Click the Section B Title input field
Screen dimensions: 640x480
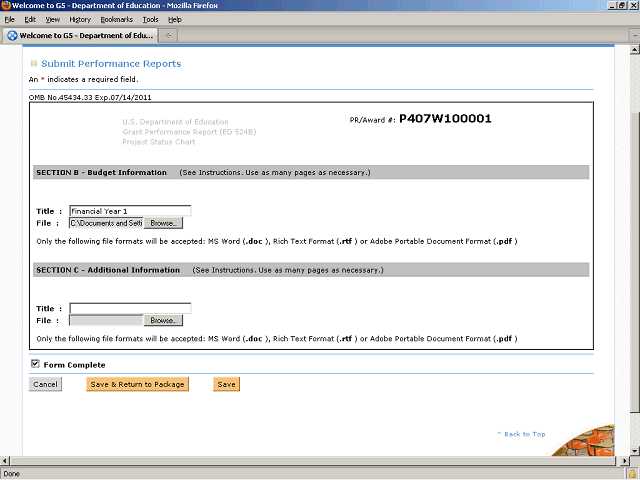(130, 211)
